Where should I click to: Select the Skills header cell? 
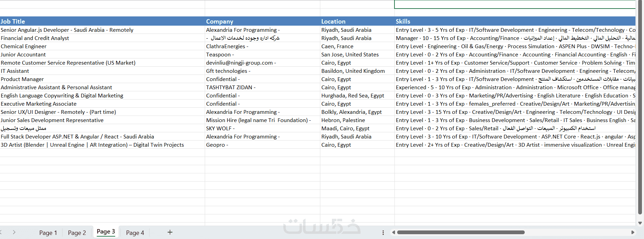coord(515,21)
